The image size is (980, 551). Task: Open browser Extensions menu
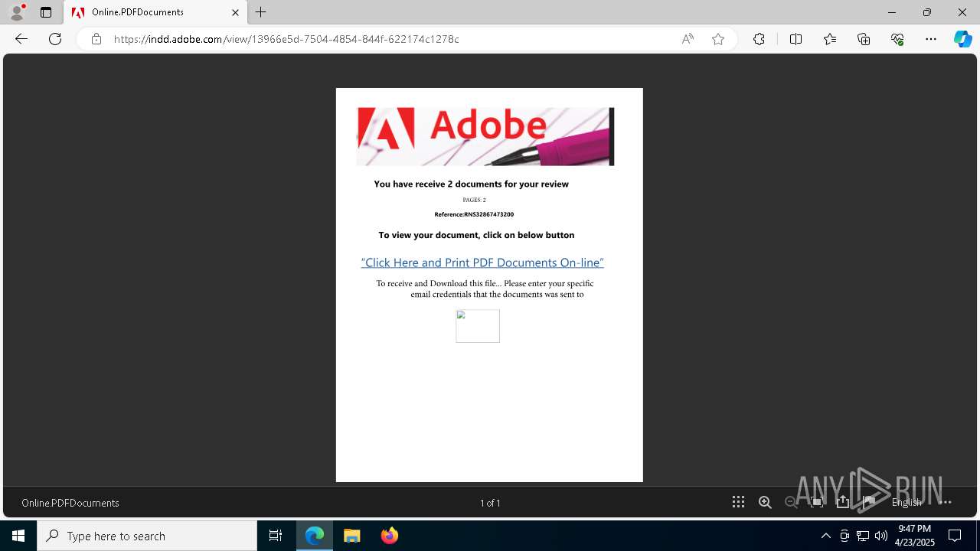click(759, 39)
